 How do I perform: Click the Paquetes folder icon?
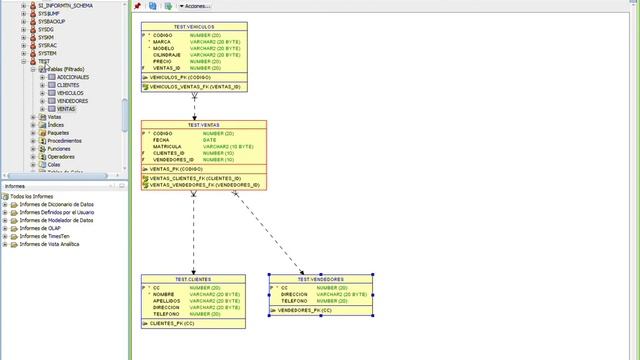click(42, 133)
